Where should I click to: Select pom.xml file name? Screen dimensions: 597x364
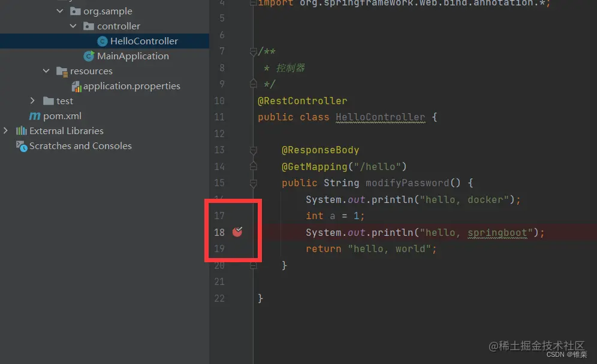coord(62,116)
